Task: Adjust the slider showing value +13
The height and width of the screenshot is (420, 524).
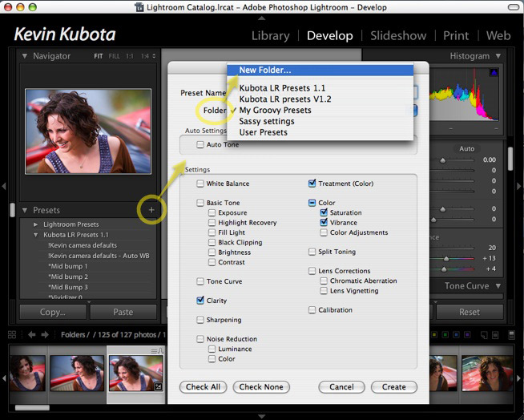Action: pos(446,258)
